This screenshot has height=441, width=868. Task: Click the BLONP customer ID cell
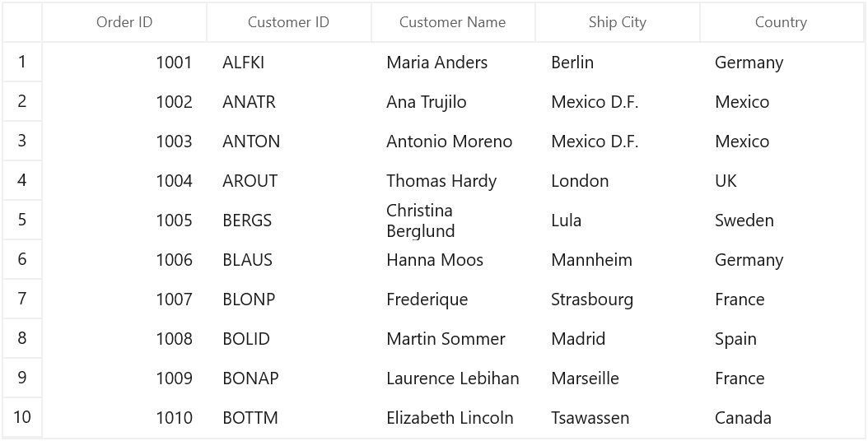click(288, 299)
